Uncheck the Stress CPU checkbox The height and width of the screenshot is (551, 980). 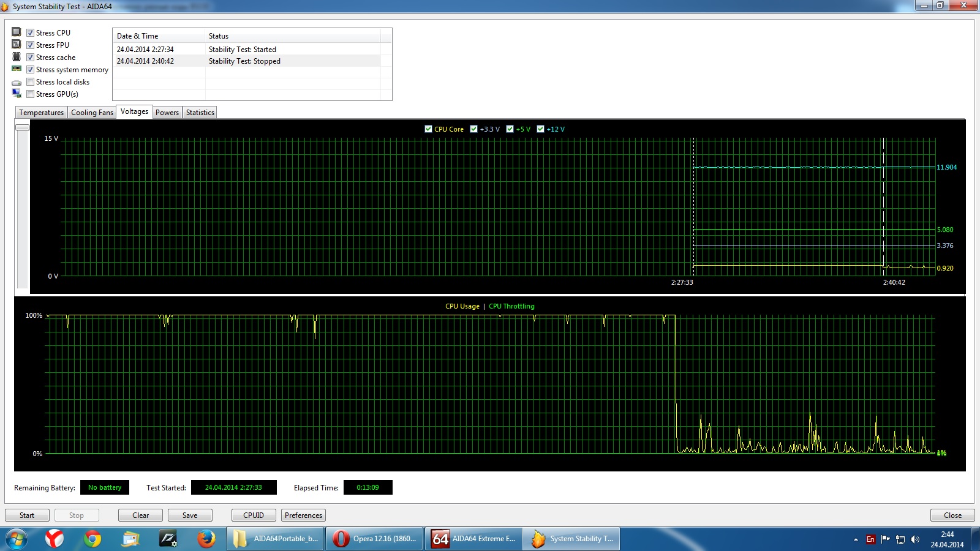30,32
